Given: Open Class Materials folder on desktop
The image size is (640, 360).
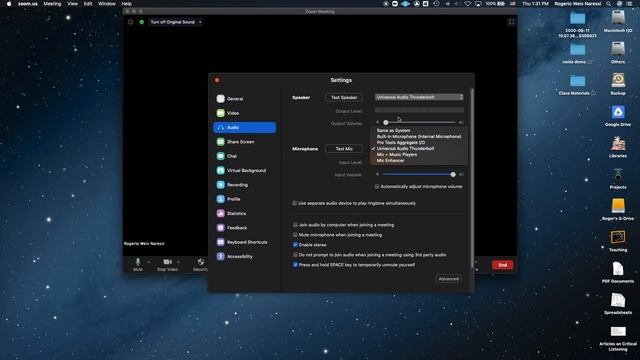Looking at the screenshot, I should tap(577, 84).
